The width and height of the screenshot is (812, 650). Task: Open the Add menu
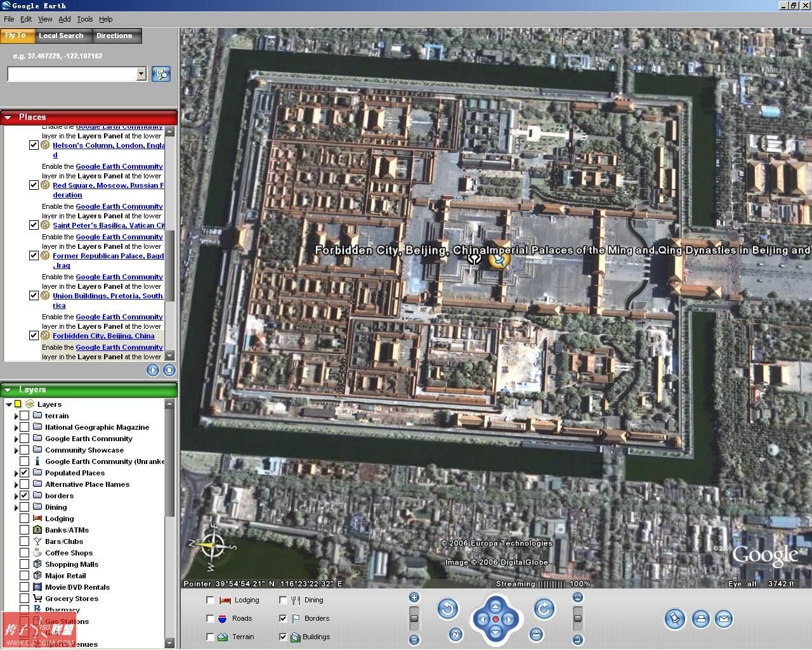pyautogui.click(x=65, y=19)
